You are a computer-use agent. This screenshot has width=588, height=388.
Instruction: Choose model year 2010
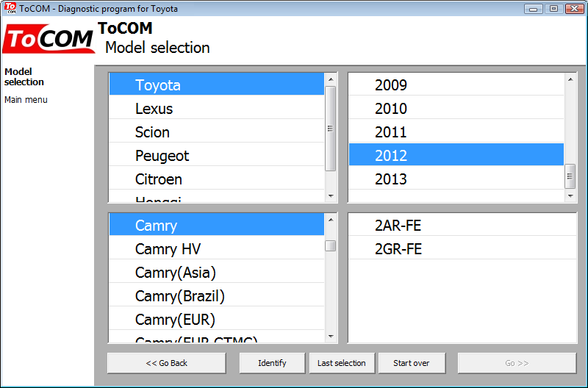coord(456,108)
